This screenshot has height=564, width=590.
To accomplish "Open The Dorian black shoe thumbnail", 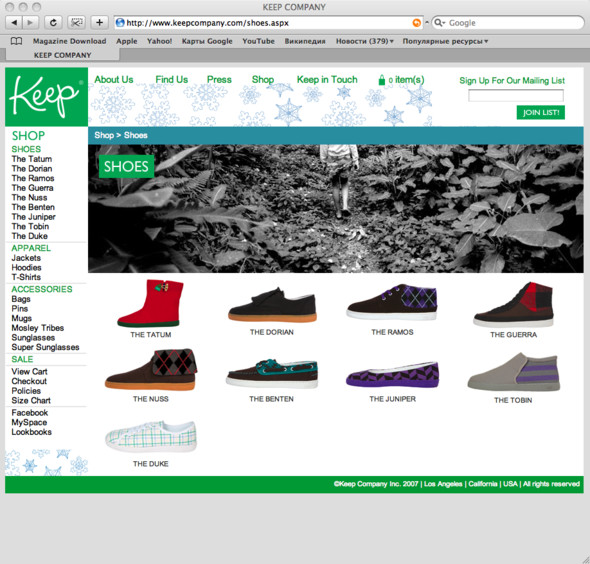I will click(x=272, y=305).
